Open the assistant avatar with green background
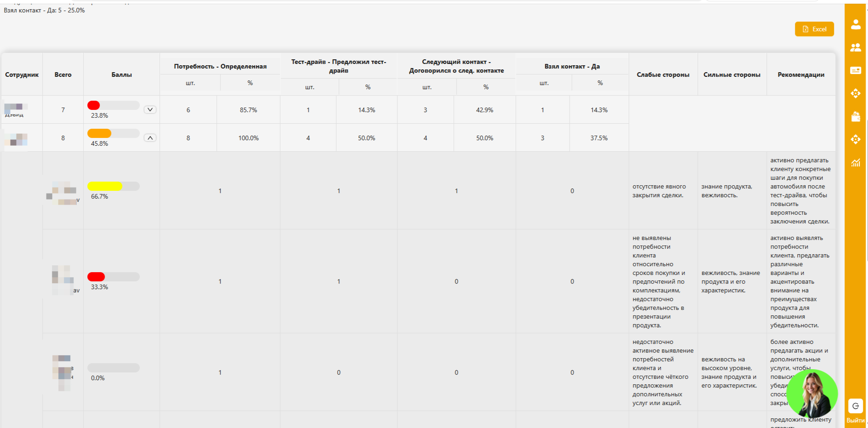Viewport: 868px width, 428px height. (x=812, y=394)
